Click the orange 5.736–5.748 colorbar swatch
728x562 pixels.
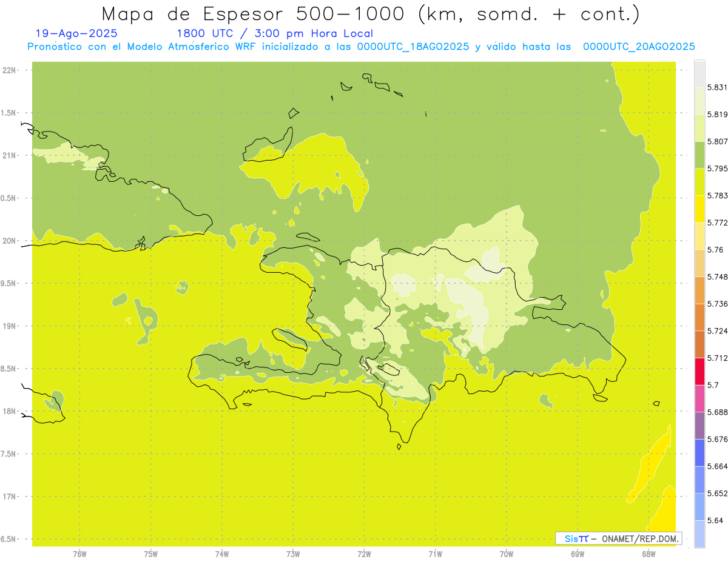tap(699, 290)
